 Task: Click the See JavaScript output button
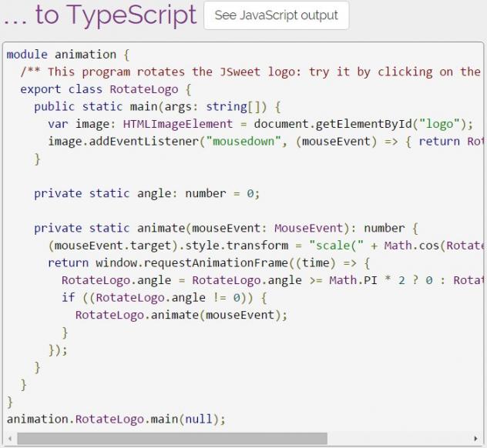click(276, 15)
